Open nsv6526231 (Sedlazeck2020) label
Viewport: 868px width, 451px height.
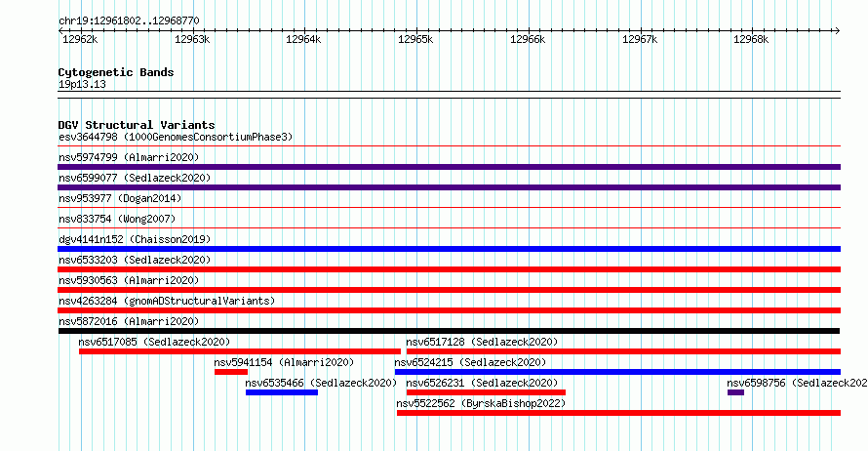pyautogui.click(x=482, y=383)
